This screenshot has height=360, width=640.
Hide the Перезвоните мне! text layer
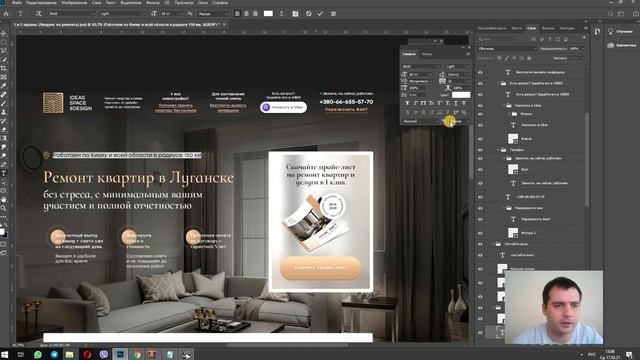point(480,219)
